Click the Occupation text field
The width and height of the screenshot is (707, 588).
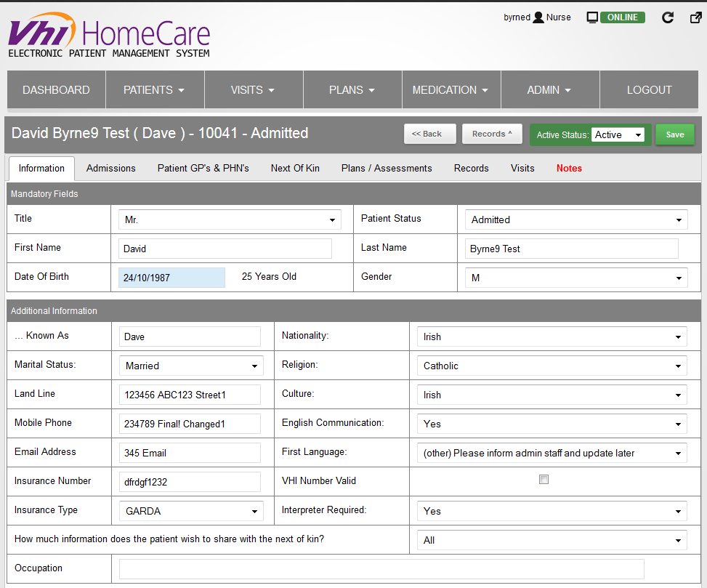[381, 569]
